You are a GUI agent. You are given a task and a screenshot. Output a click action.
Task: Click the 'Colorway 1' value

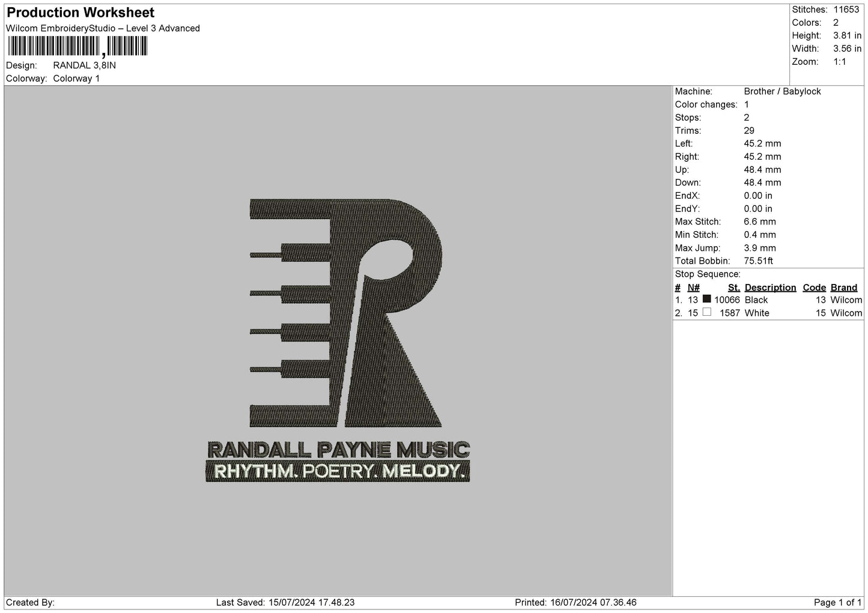coord(77,79)
